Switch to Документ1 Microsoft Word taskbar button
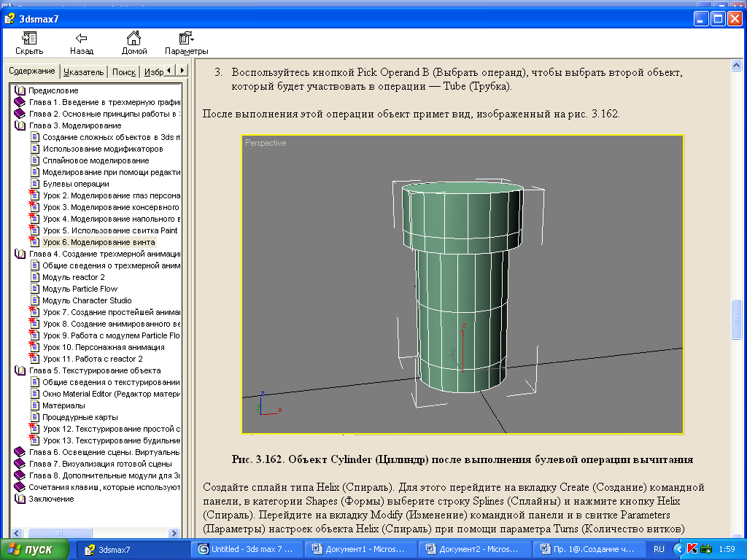 coord(360,549)
